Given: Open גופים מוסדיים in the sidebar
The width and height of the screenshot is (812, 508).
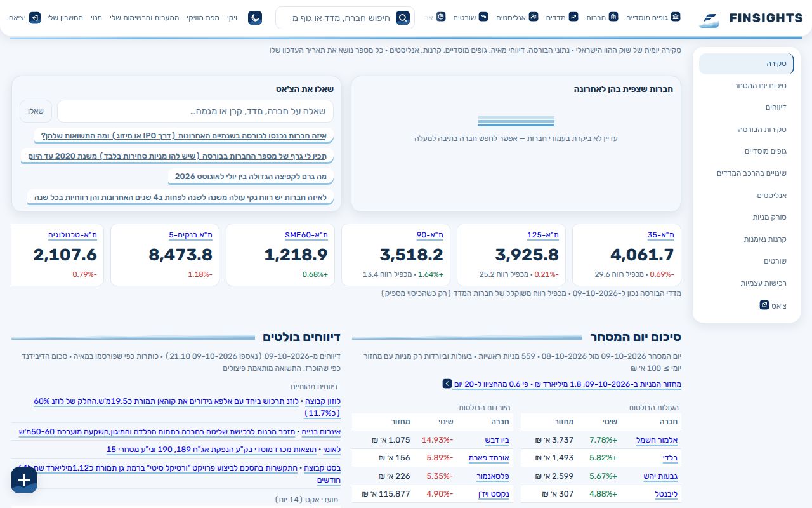Looking at the screenshot, I should 747,151.
